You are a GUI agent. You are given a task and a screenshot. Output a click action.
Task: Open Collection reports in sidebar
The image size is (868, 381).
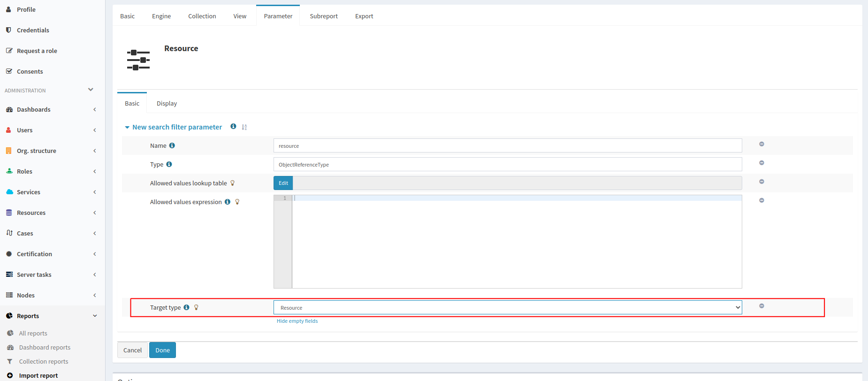pos(44,361)
